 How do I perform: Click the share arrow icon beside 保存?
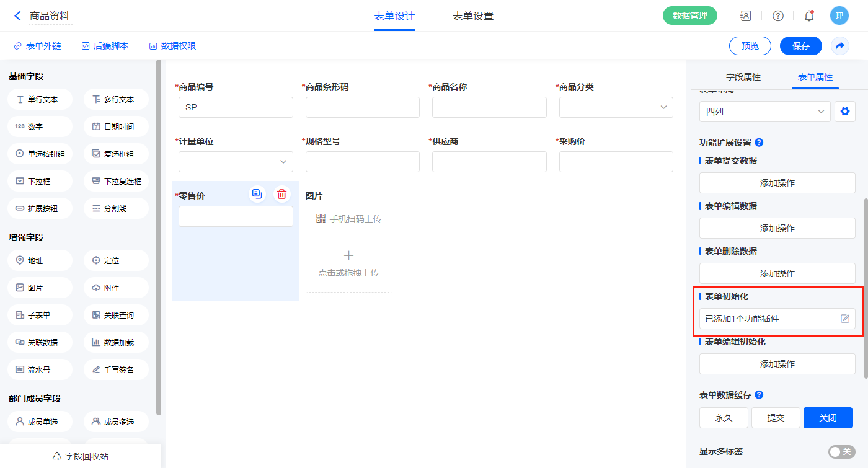point(839,46)
